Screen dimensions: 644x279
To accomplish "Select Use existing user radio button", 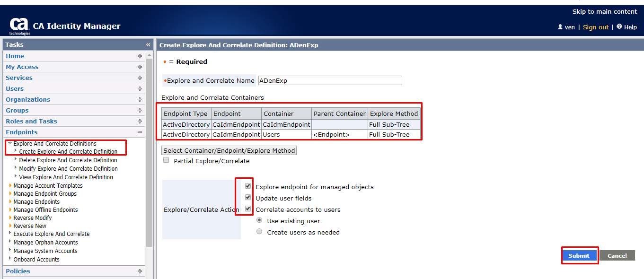I will click(259, 220).
